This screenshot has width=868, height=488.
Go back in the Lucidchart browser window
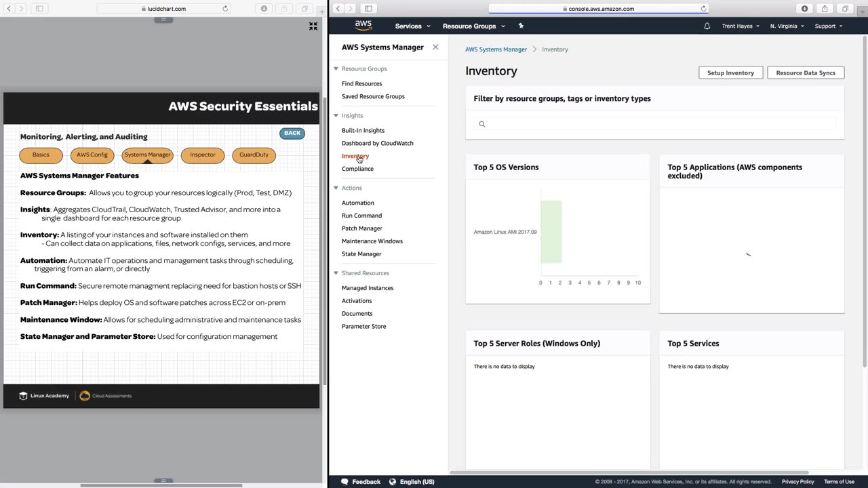(9, 9)
